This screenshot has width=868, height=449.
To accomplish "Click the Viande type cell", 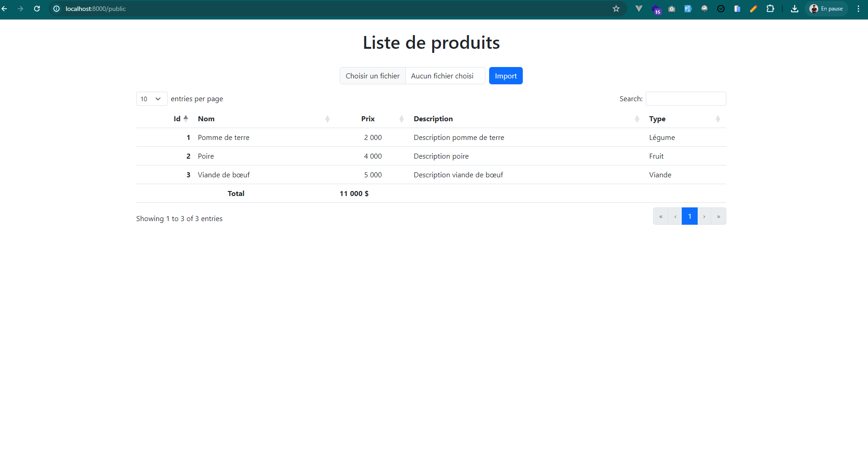I will (660, 175).
